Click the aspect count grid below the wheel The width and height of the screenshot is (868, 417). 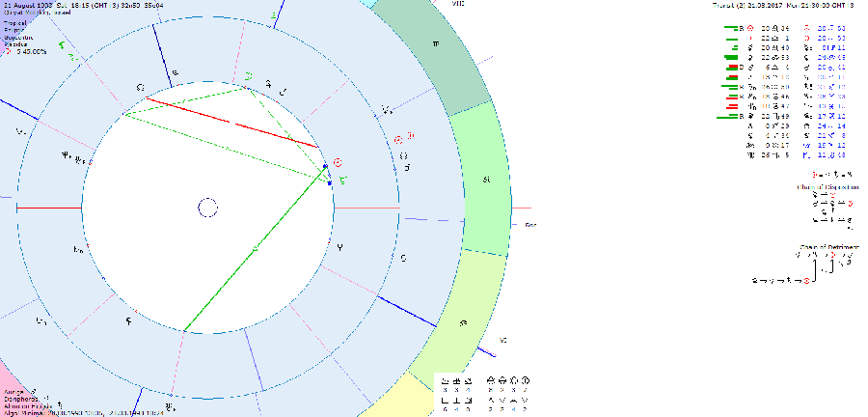484,394
